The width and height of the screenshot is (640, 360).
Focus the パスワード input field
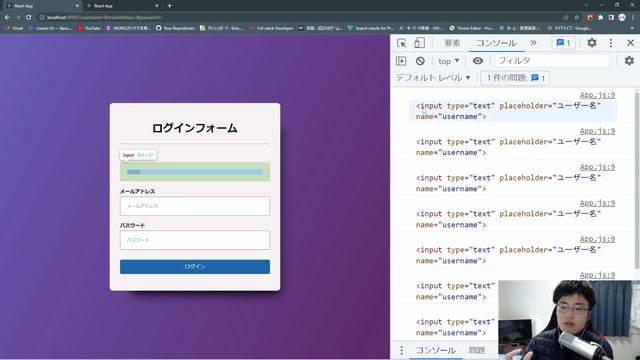pos(195,240)
